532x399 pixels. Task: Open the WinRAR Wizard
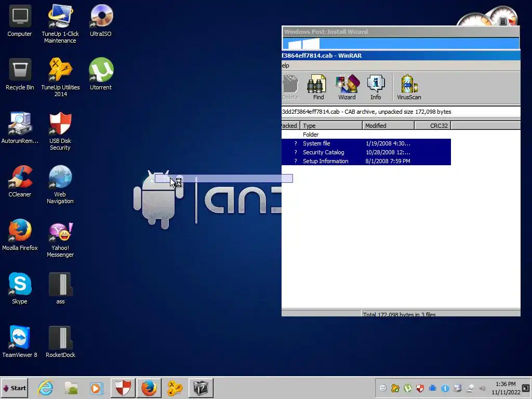click(347, 87)
